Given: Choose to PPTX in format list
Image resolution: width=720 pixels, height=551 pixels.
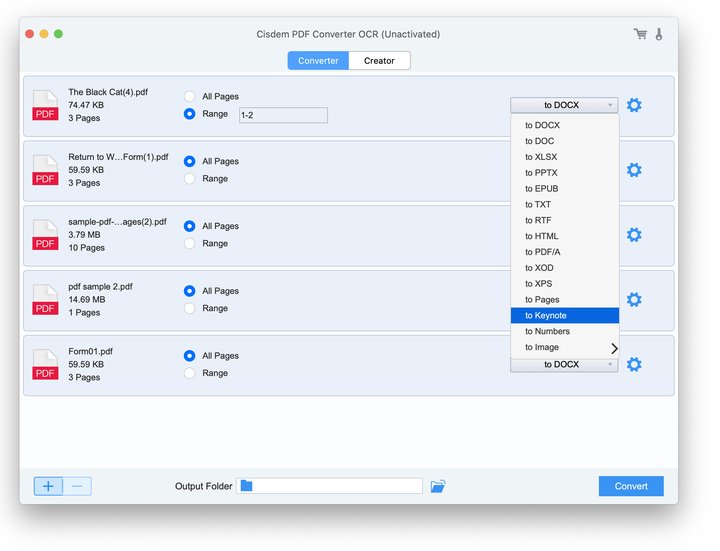Looking at the screenshot, I should [x=565, y=173].
